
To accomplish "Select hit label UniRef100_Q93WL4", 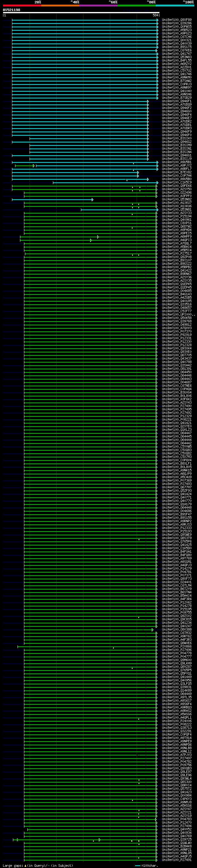I will click(x=176, y=778).
